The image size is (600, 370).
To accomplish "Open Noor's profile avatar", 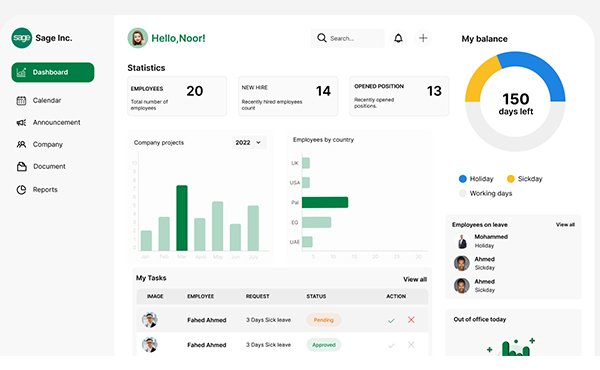I will point(138,38).
